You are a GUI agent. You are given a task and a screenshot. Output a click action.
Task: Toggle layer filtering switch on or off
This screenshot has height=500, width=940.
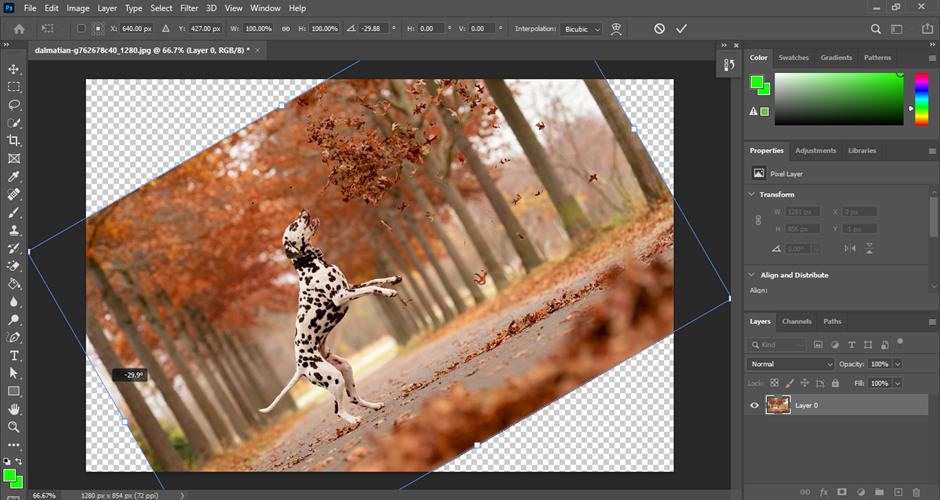(x=900, y=343)
